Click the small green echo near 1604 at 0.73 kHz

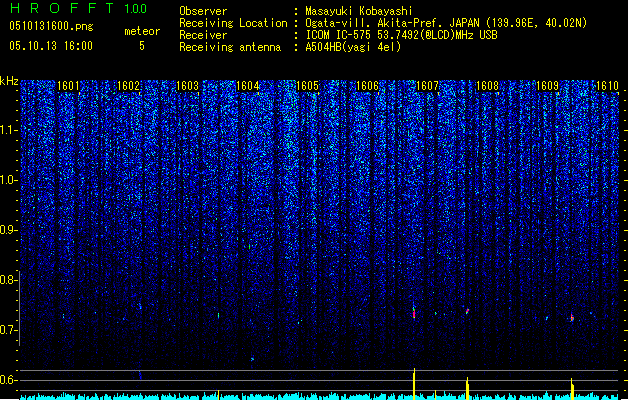point(218,315)
